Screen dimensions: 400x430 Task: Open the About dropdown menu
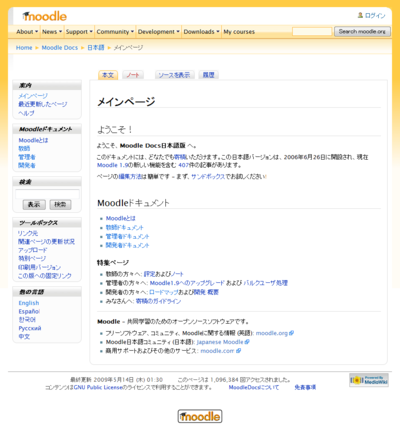pos(27,32)
